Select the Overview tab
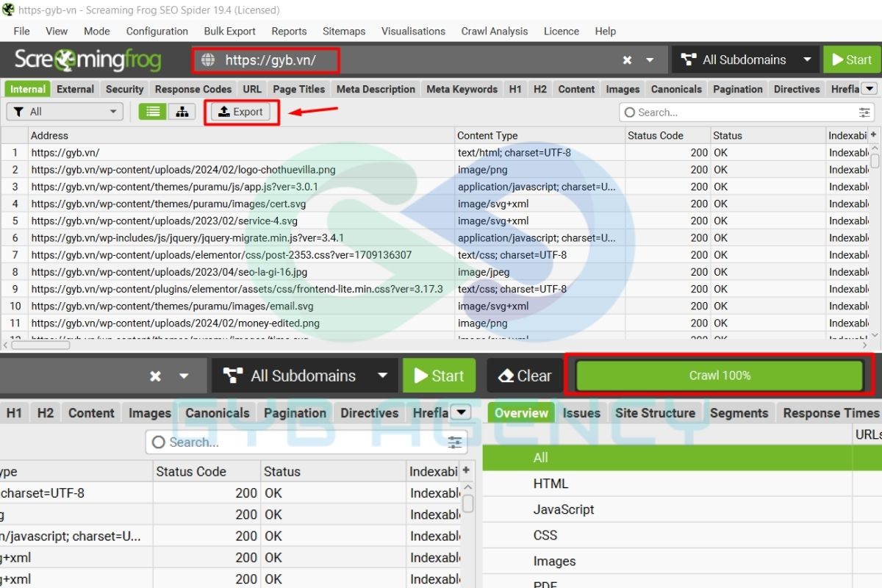 [x=521, y=412]
